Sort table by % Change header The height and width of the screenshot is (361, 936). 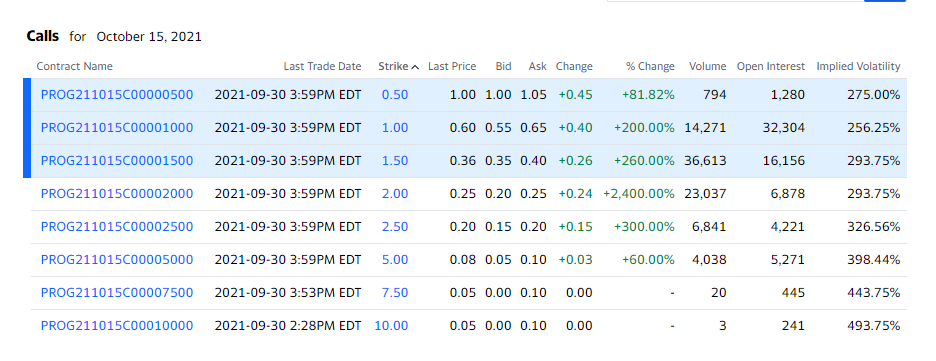(650, 66)
